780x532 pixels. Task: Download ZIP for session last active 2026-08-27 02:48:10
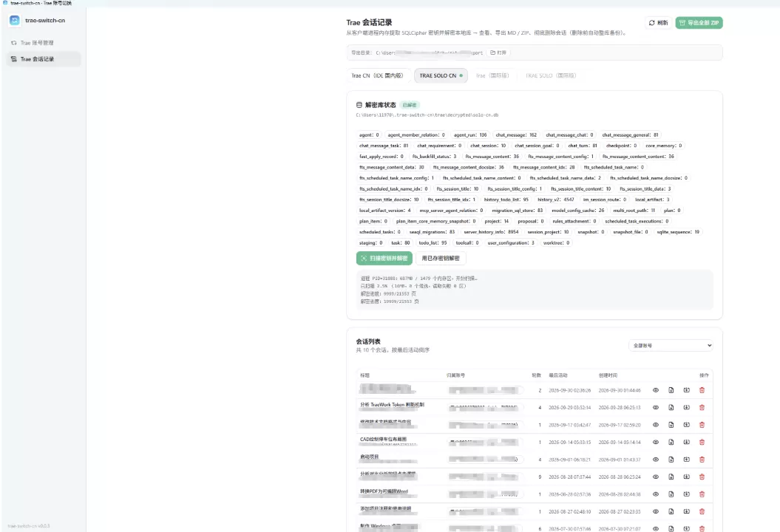[687, 511]
